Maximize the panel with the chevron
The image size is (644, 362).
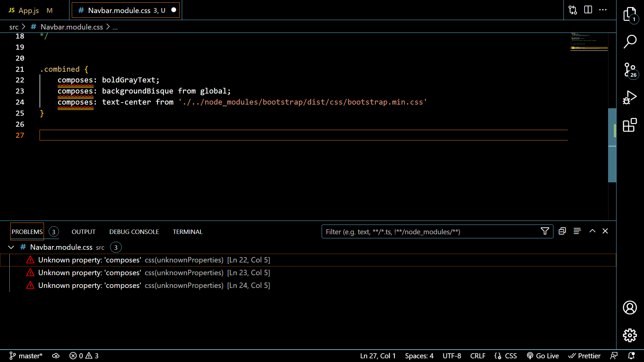[592, 231]
